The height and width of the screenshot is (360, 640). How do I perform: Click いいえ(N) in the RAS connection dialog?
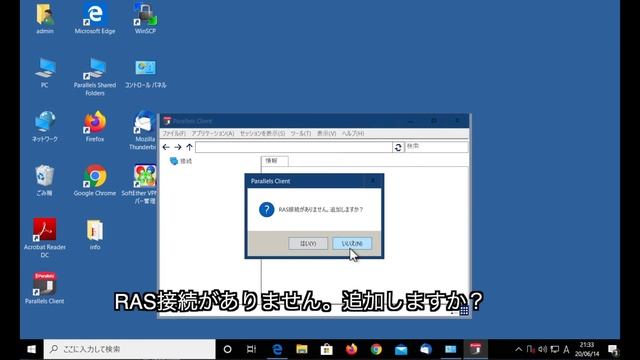[x=352, y=243]
